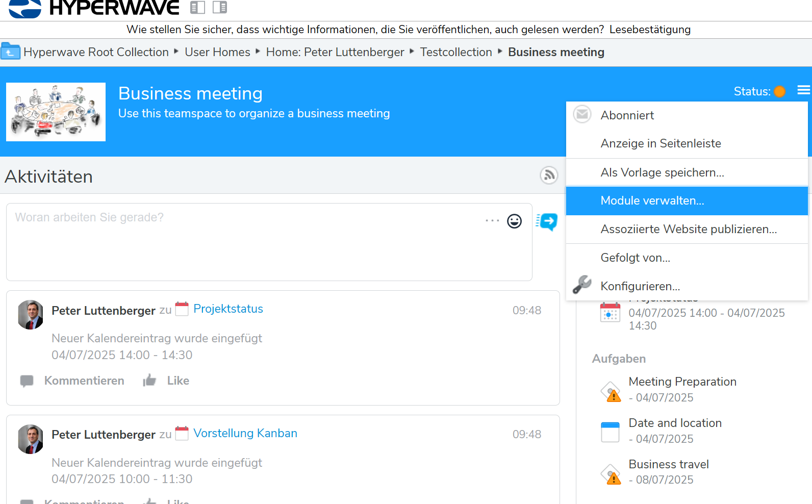Choose Assoziierte Website publizieren...
The height and width of the screenshot is (504, 812).
click(x=687, y=230)
